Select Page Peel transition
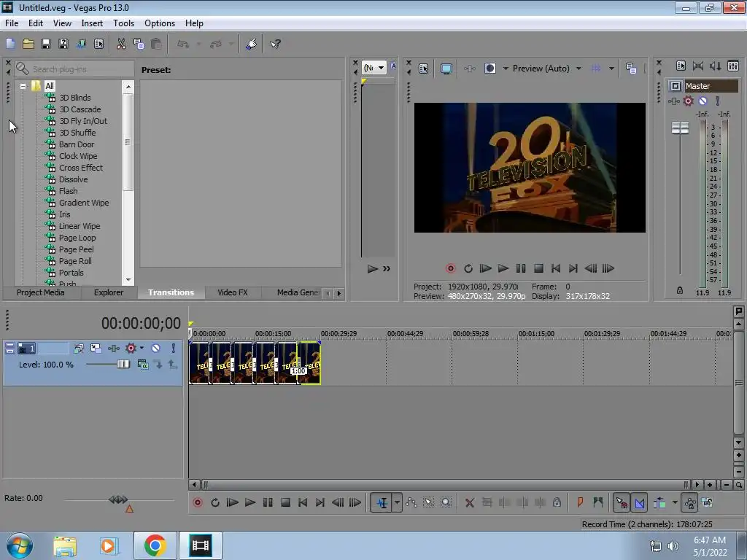Viewport: 747px width, 560px height. point(76,249)
